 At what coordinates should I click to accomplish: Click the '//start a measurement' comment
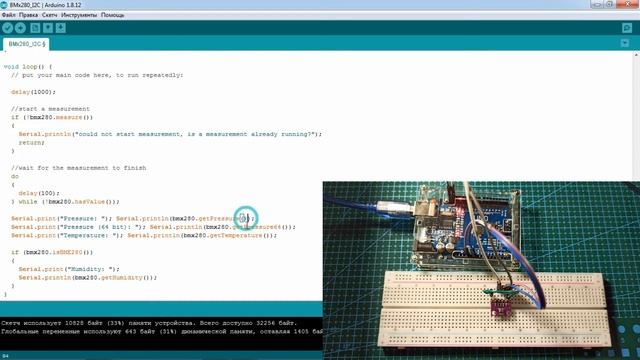(51, 109)
